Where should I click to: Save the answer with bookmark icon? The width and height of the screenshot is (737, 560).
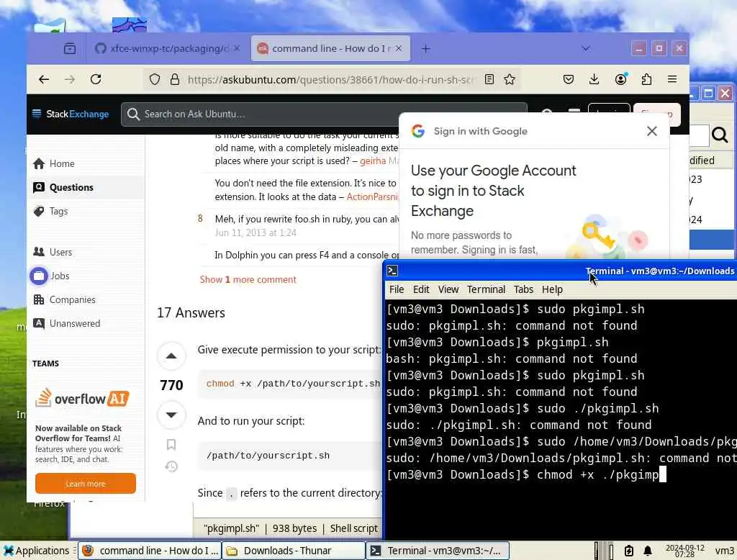coord(171,444)
